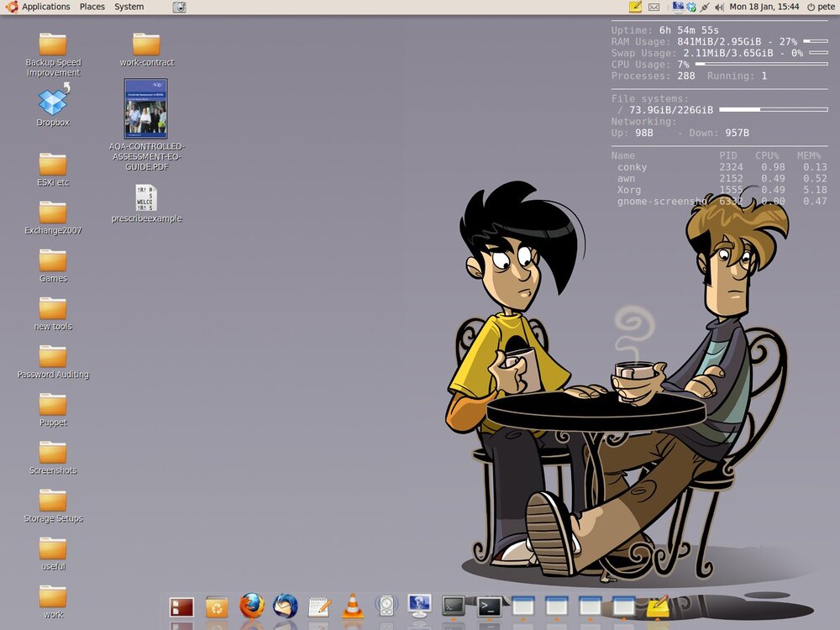The width and height of the screenshot is (840, 630).
Task: Click the Processes count 288 text
Action: (x=686, y=76)
